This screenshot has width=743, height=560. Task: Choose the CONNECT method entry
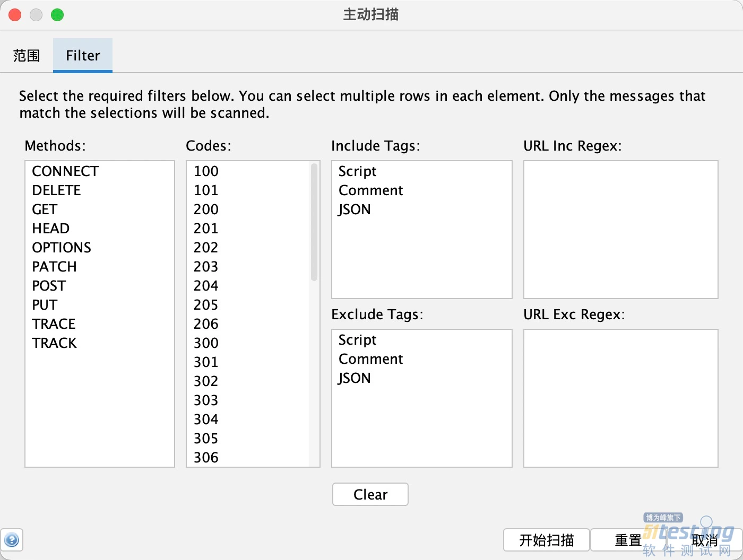click(65, 171)
